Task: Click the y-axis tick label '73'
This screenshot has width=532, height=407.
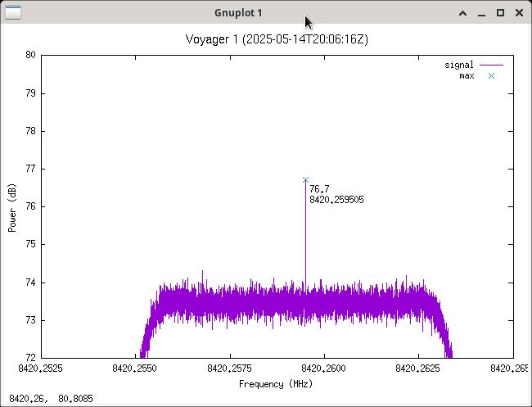Action: point(30,320)
